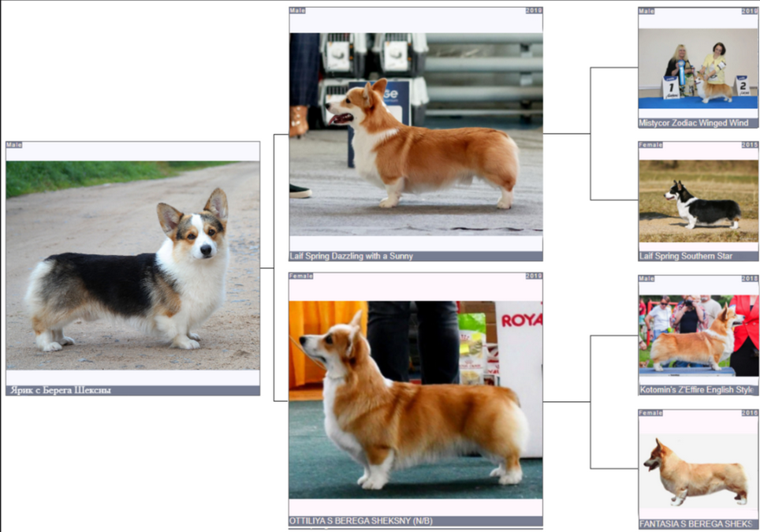Screen dimensions: 760x532
Task: Click Female tag on Ottiliya's card
Action: [301, 276]
